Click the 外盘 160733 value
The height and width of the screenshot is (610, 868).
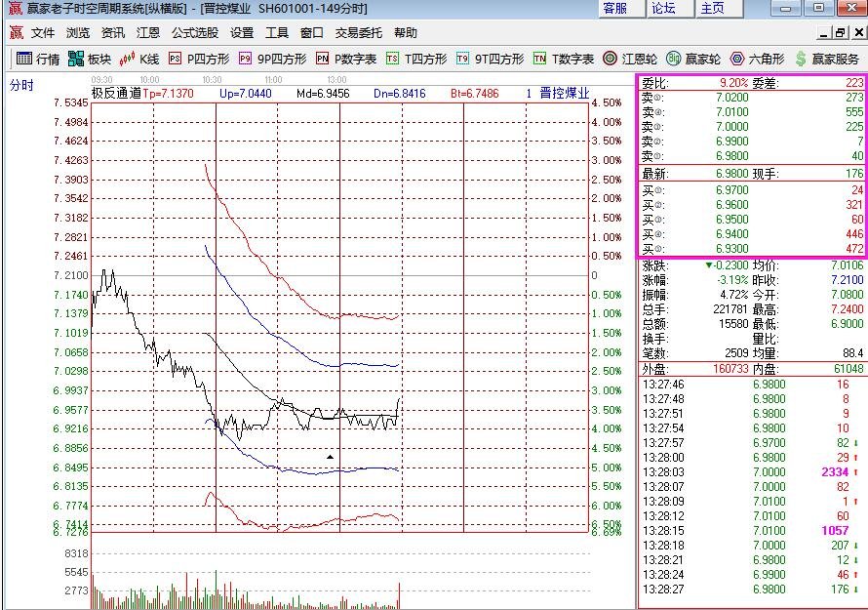[730, 368]
